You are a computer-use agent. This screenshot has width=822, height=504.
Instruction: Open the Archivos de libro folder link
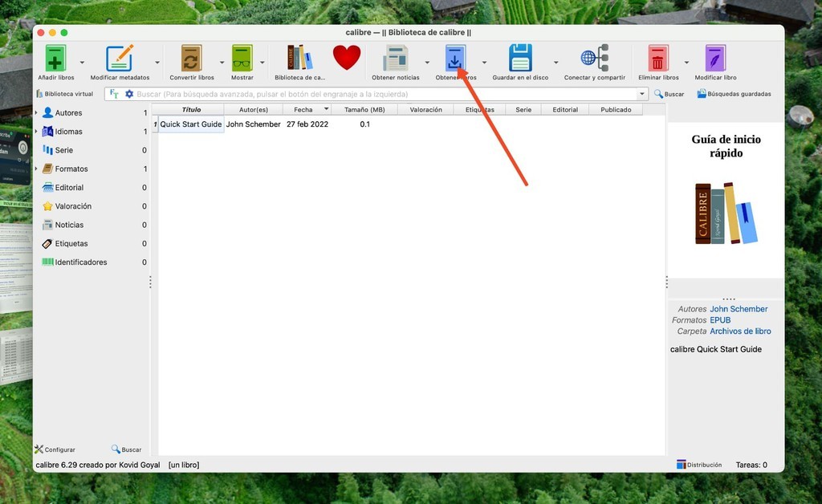pos(740,331)
